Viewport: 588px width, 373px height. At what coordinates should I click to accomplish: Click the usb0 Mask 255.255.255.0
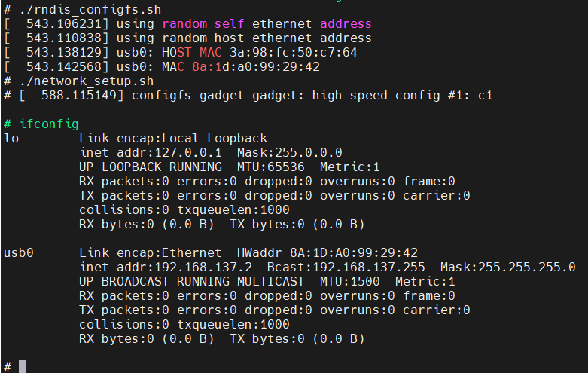(526, 268)
